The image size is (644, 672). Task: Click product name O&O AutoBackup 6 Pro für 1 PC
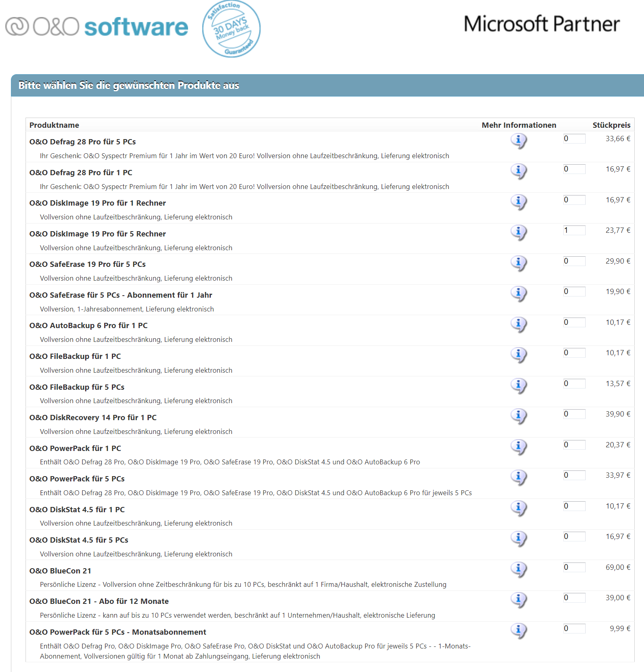88,326
